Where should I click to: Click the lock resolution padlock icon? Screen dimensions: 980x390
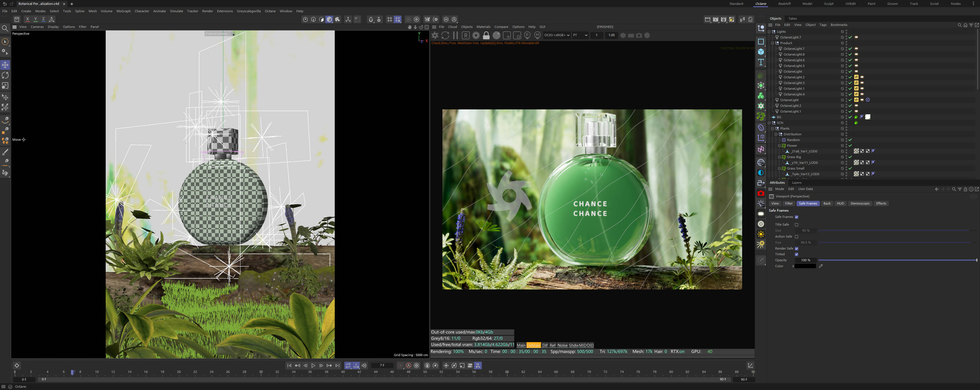[486, 35]
